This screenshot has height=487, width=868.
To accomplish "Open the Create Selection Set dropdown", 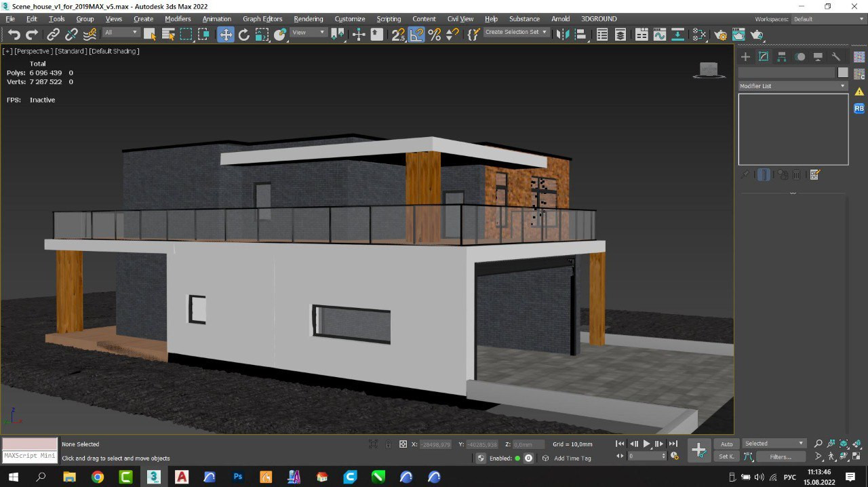I will 516,33.
